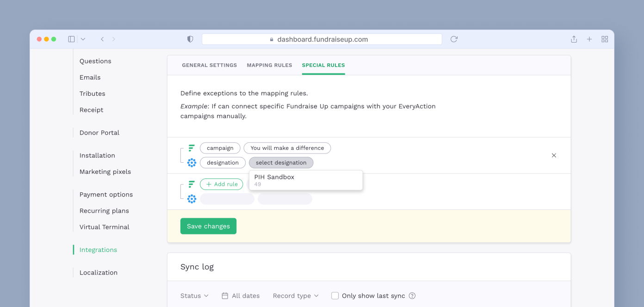The width and height of the screenshot is (644, 307).
Task: Click the Fundraise Up logo beside Add rule
Action: click(x=192, y=184)
